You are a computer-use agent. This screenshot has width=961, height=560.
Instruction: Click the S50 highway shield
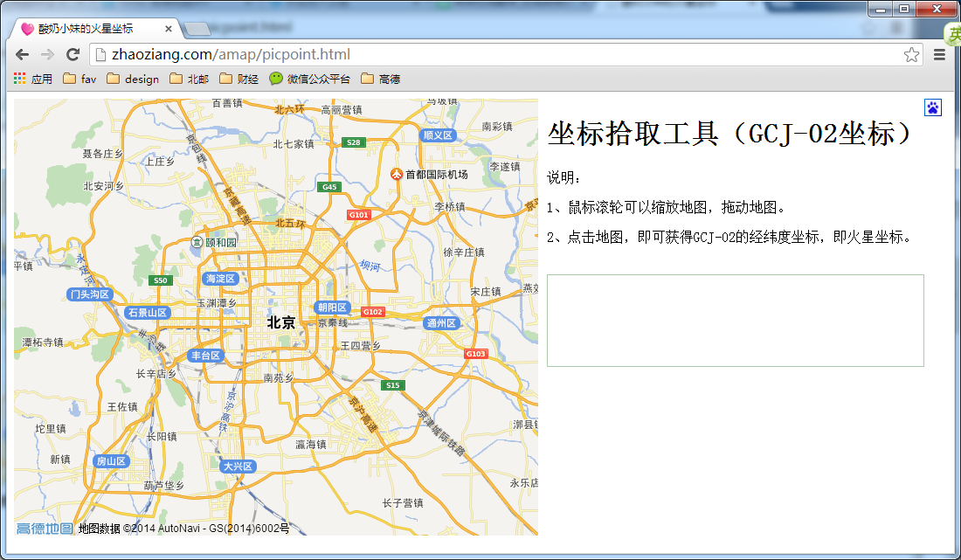(x=161, y=280)
